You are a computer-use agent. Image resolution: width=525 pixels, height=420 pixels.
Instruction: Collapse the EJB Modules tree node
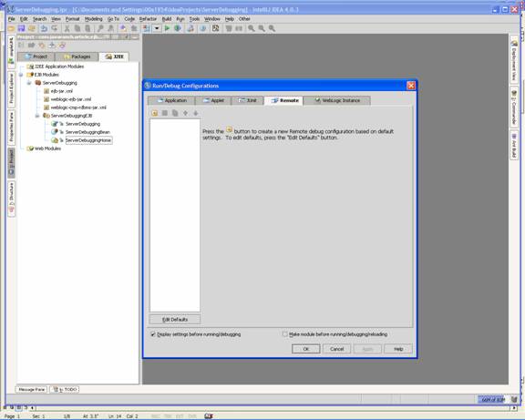21,75
